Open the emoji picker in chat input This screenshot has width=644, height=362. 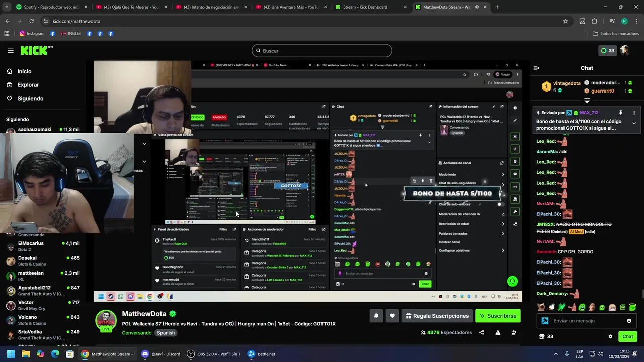(629, 321)
